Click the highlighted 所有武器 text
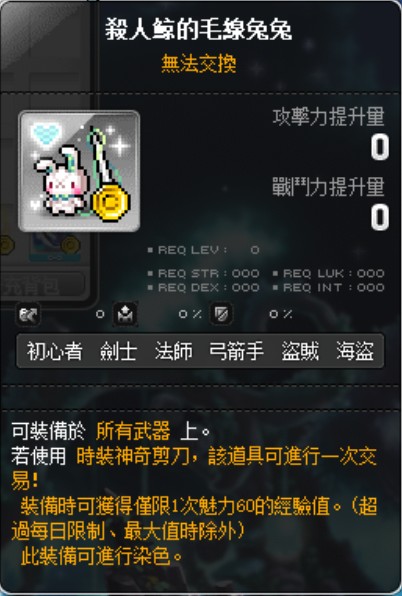The height and width of the screenshot is (596, 402). tap(133, 432)
